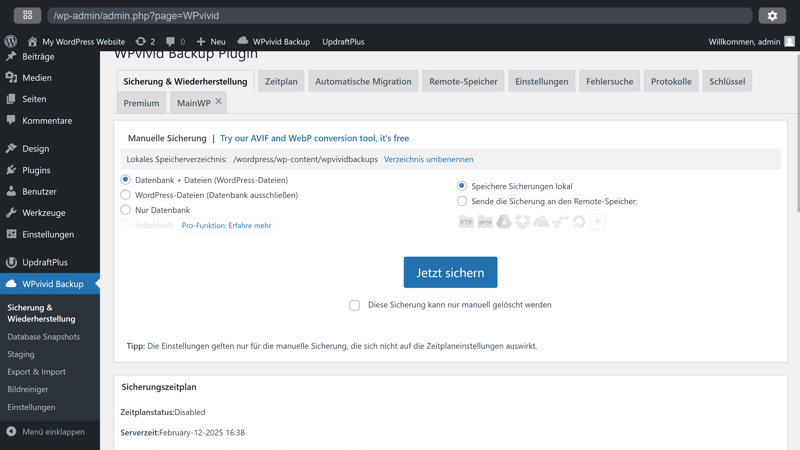Open Beiträge in sidebar

38,57
